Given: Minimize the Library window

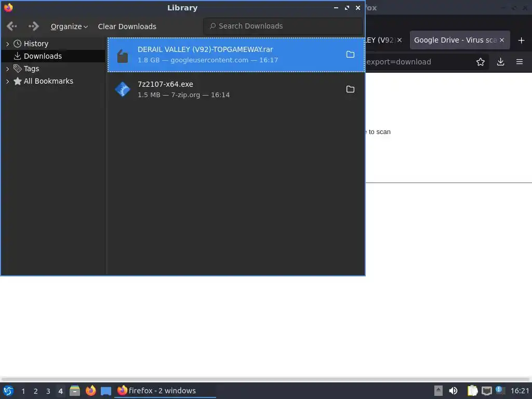Looking at the screenshot, I should coord(336,8).
